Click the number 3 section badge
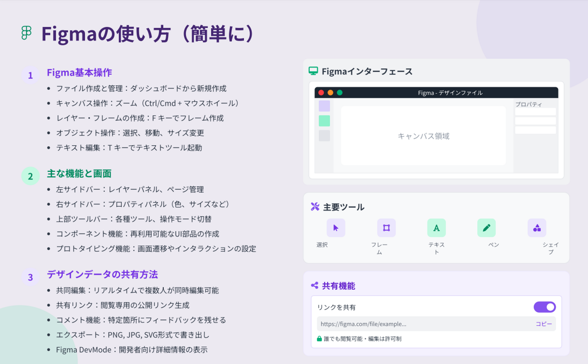The height and width of the screenshot is (364, 588). (x=30, y=277)
